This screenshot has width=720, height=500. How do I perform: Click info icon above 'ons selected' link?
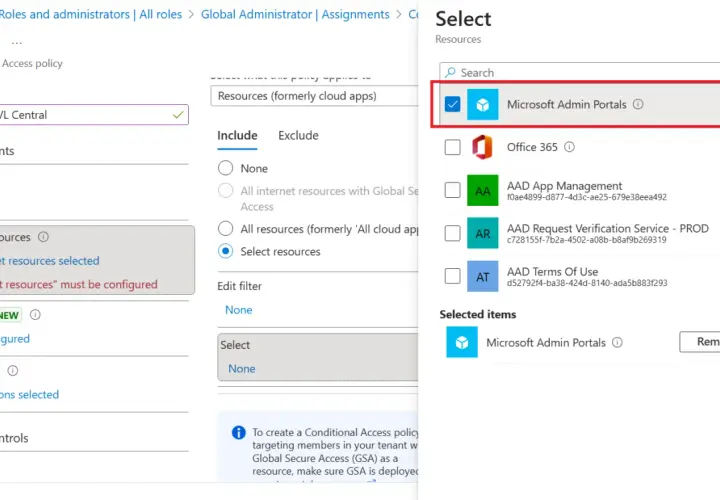[13, 371]
